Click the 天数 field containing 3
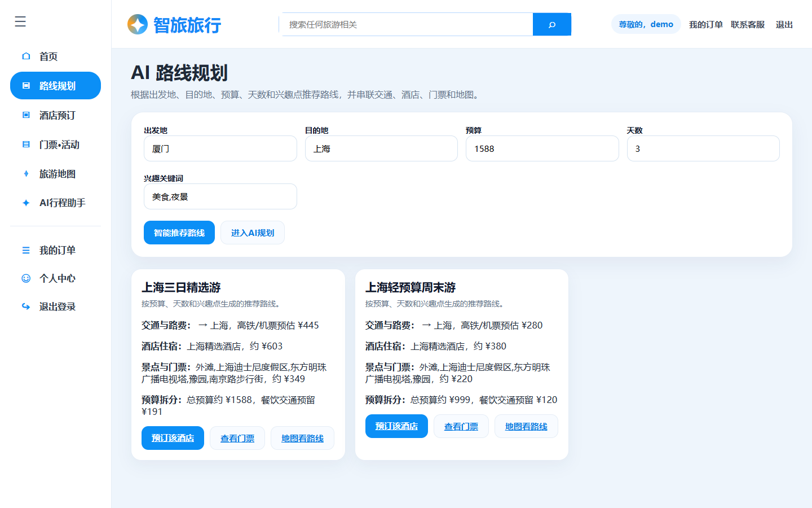 pos(703,148)
